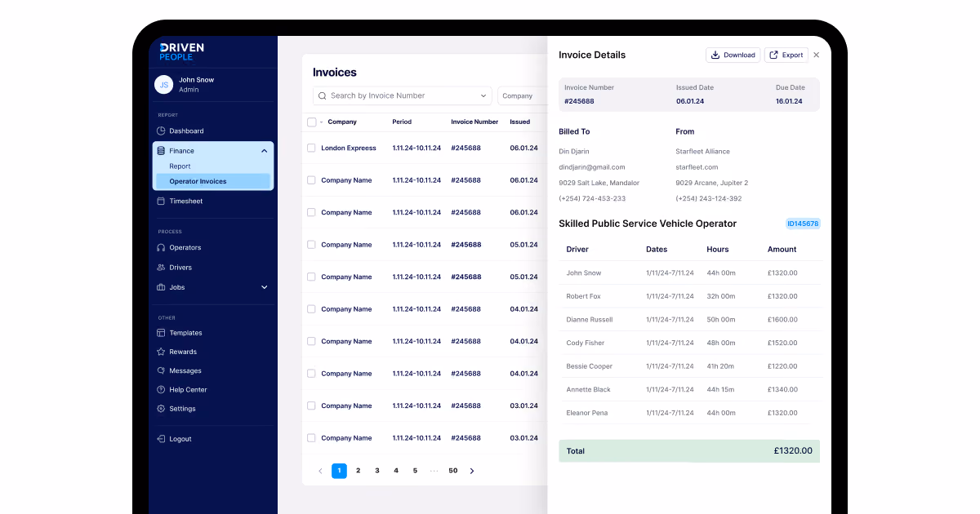This screenshot has height=514, width=980.
Task: Click the Jobs briefcase icon
Action: 161,287
